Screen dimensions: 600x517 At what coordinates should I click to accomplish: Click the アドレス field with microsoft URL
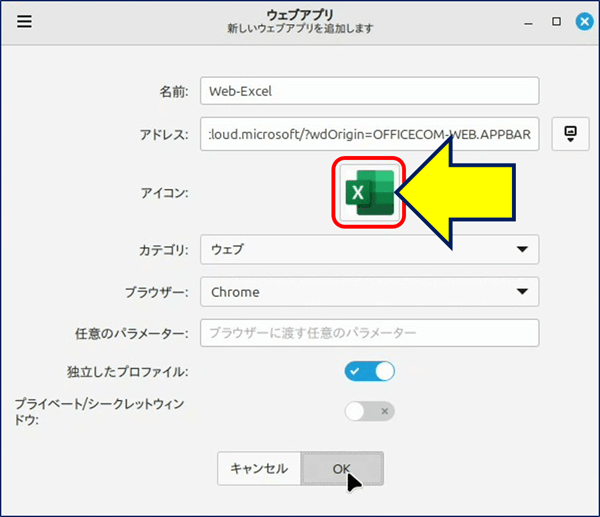click(x=369, y=134)
